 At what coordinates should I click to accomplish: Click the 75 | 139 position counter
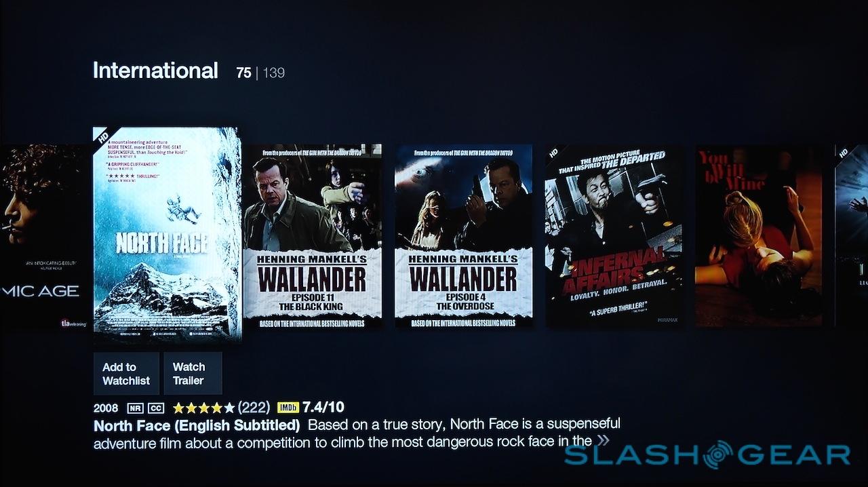pos(260,73)
